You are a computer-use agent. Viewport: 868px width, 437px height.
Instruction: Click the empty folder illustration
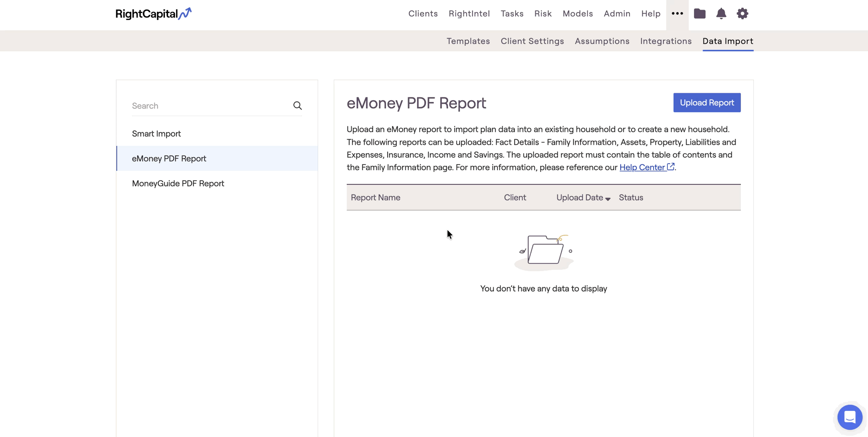coord(544,252)
